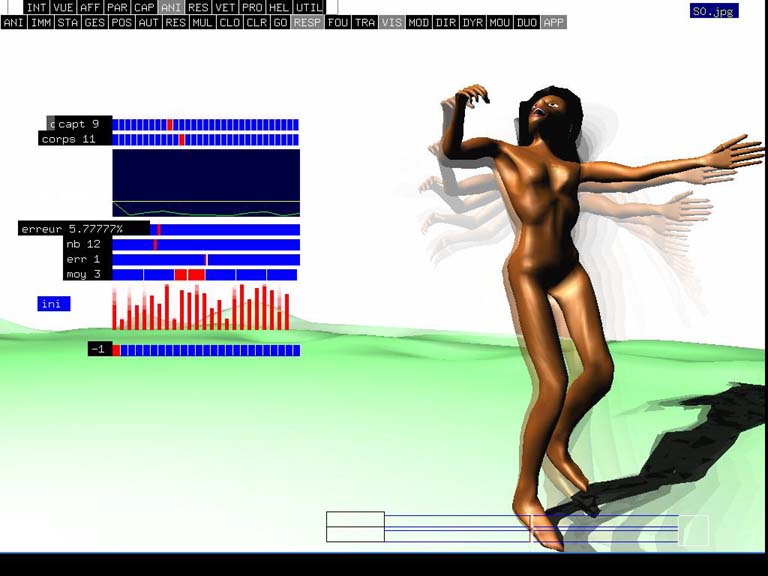Click the IMM submenu item
This screenshot has width=768, height=576.
tap(41, 22)
